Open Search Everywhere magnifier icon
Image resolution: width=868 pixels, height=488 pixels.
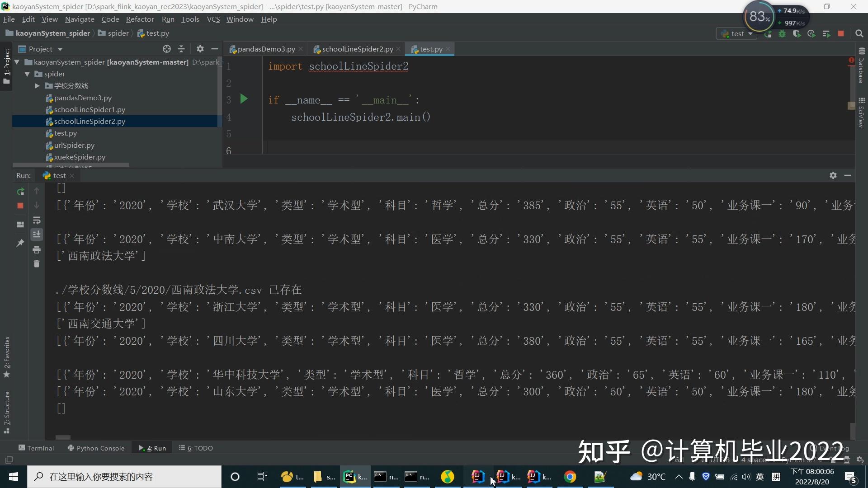pos(859,34)
